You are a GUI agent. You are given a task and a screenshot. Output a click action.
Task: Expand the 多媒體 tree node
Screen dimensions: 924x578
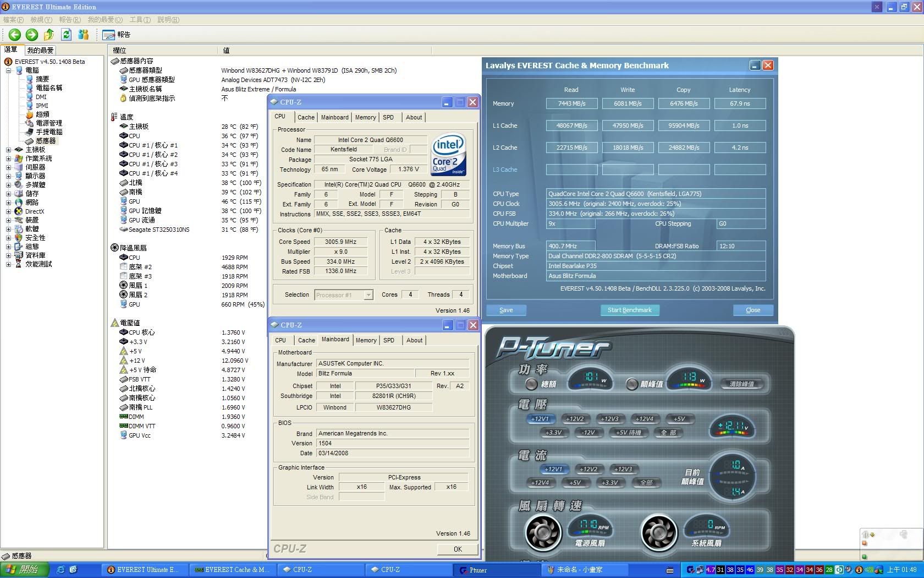(8, 185)
